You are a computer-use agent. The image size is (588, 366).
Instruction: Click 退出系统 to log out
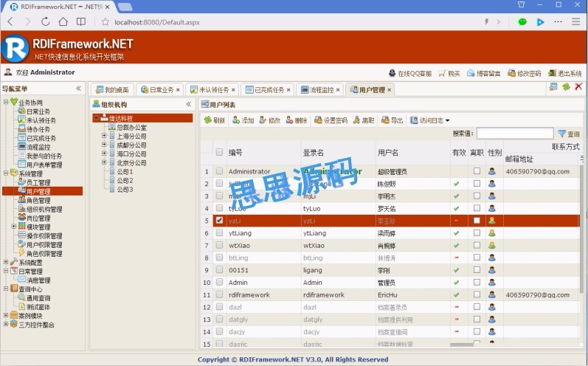tap(564, 74)
